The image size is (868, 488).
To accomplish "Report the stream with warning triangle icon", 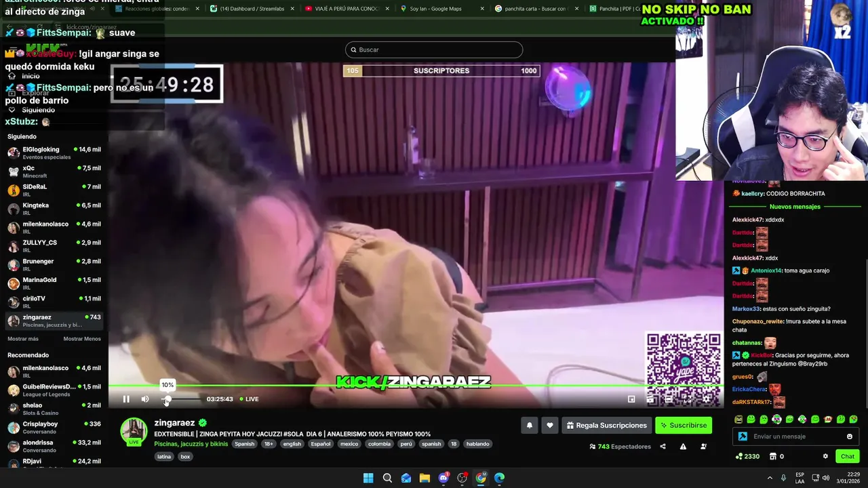I will (x=683, y=447).
